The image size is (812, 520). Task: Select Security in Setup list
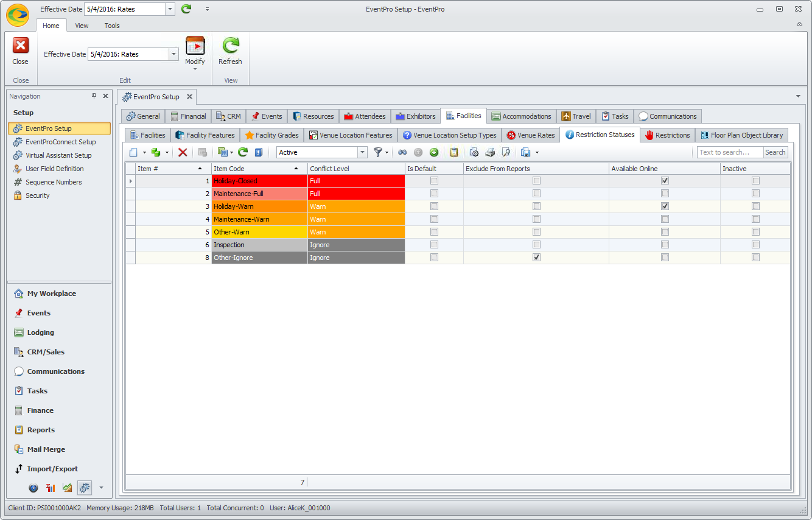coord(38,195)
